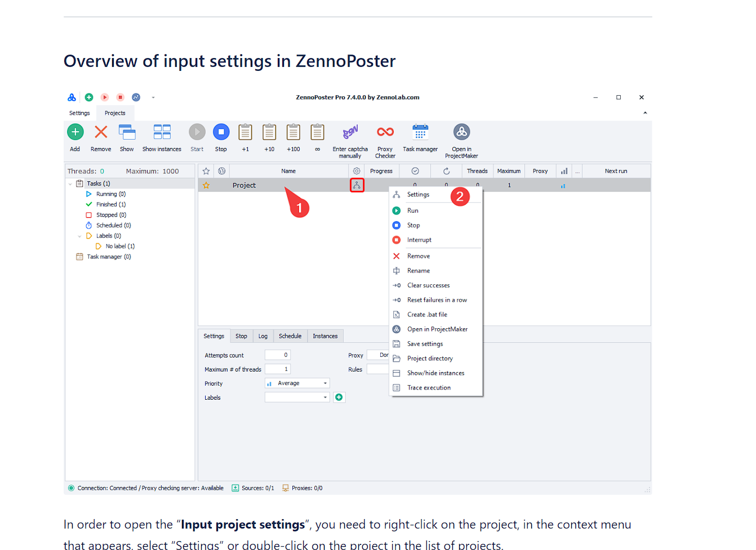Click the Add project toolbar button
The image size is (756, 550).
click(75, 138)
